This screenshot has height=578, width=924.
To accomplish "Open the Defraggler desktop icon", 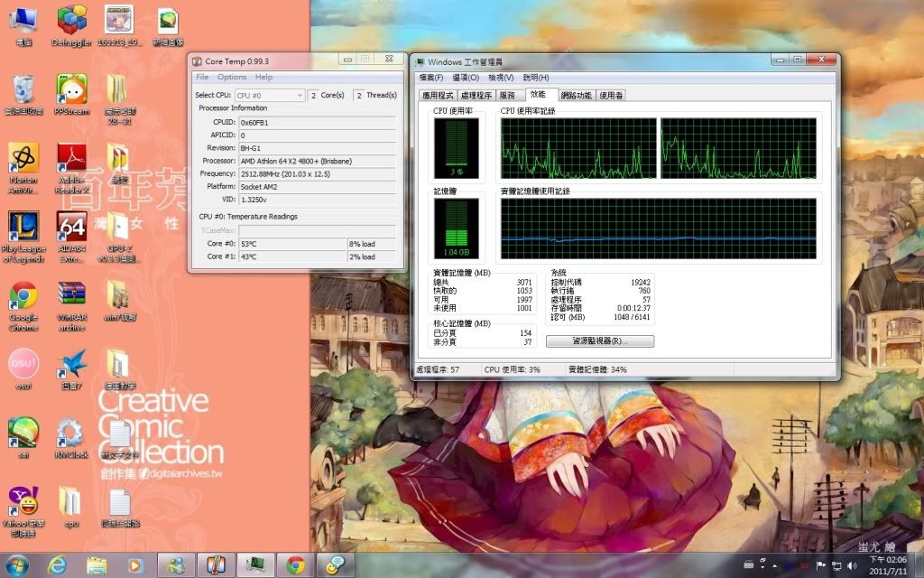I will (x=72, y=24).
